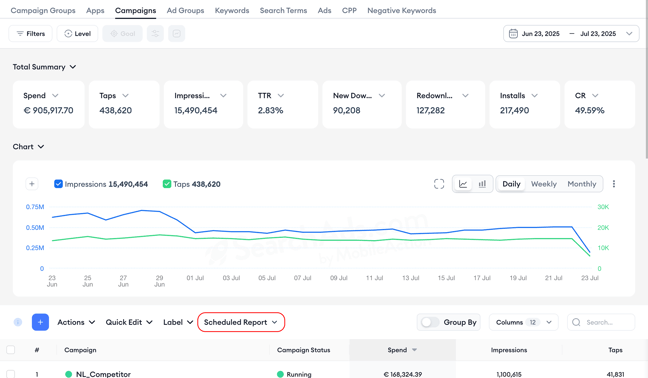This screenshot has height=378, width=648.
Task: Open the calendar date range picker
Action: pyautogui.click(x=571, y=33)
